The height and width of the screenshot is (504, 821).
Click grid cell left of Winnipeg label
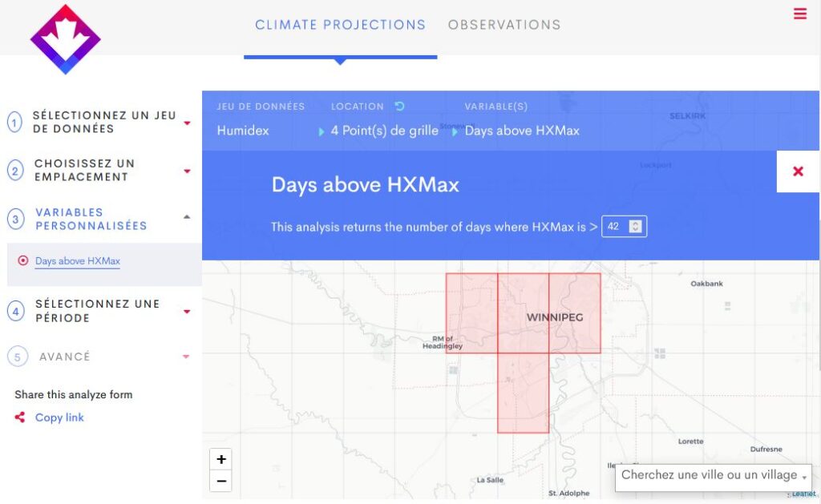[471, 313]
